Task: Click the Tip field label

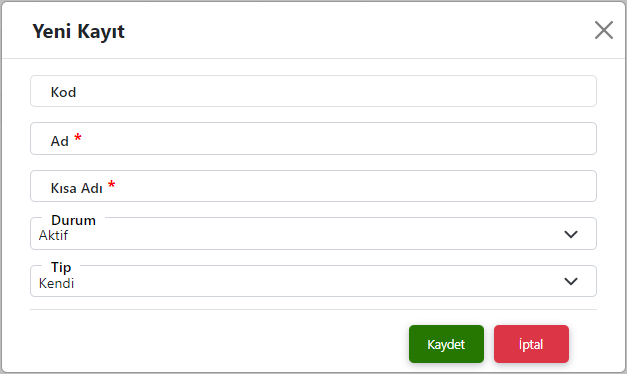Action: tap(61, 267)
